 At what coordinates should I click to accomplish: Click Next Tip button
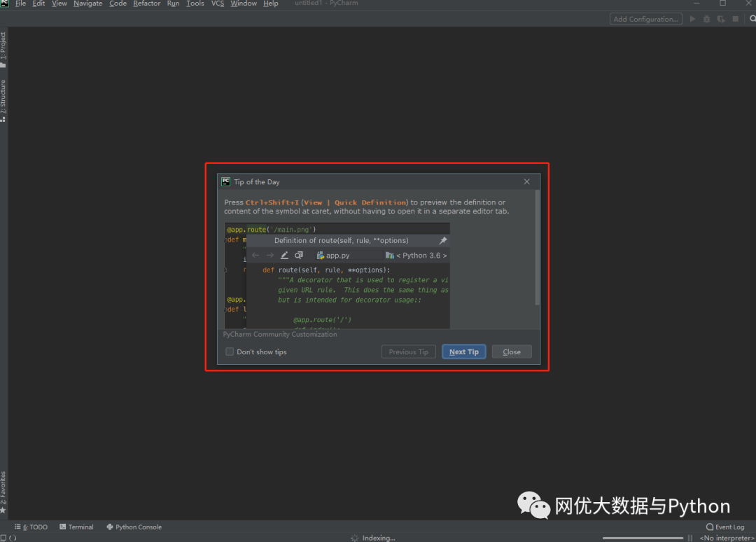[464, 352]
